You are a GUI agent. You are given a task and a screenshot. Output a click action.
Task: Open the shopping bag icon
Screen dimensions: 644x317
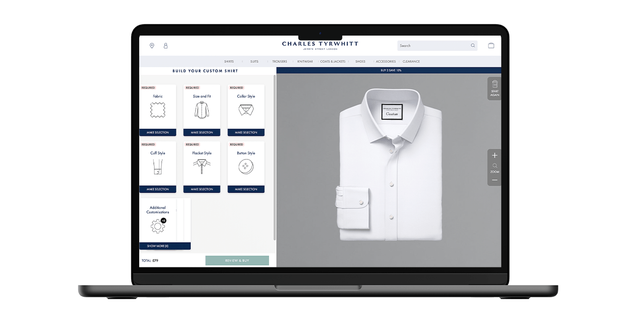491,46
